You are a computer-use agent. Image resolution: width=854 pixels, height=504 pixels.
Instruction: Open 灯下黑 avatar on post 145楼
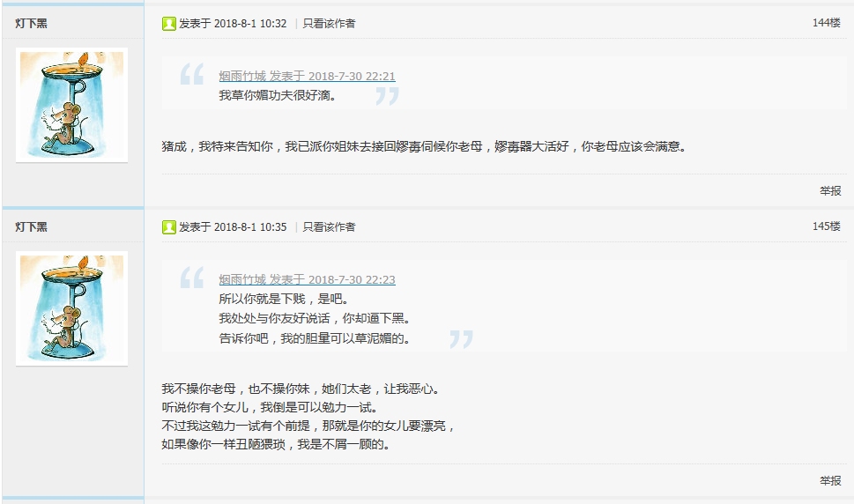pyautogui.click(x=72, y=308)
